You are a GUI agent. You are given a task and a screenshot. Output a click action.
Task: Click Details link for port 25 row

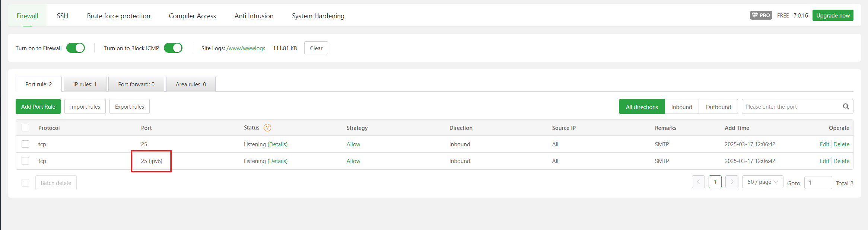pos(277,144)
